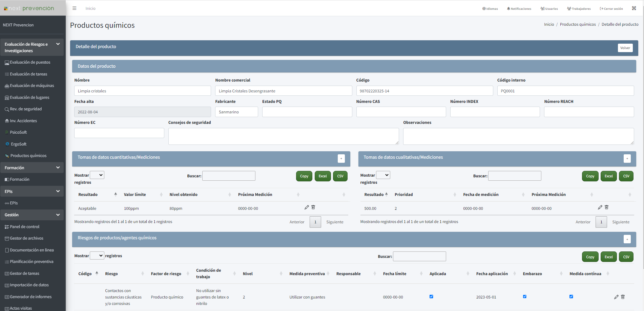644x311 pixels.
Task: Open Notificaciones bell in top bar
Action: [519, 9]
